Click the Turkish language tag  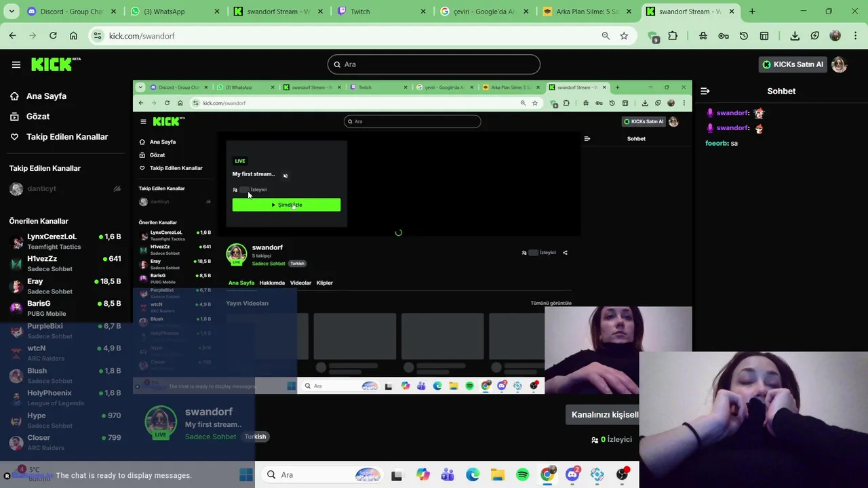coord(256,436)
